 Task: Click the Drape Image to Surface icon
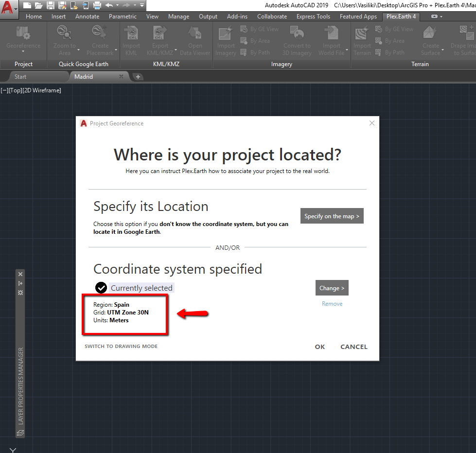point(467,33)
